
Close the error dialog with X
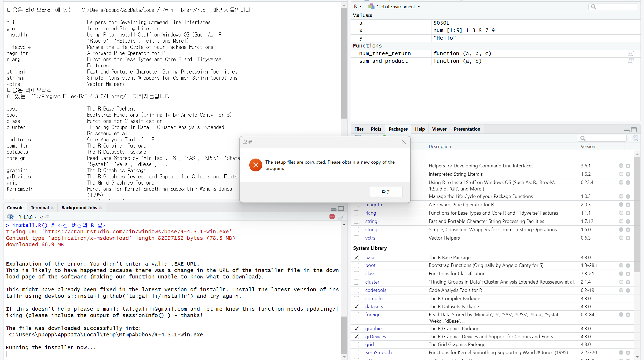tap(404, 142)
